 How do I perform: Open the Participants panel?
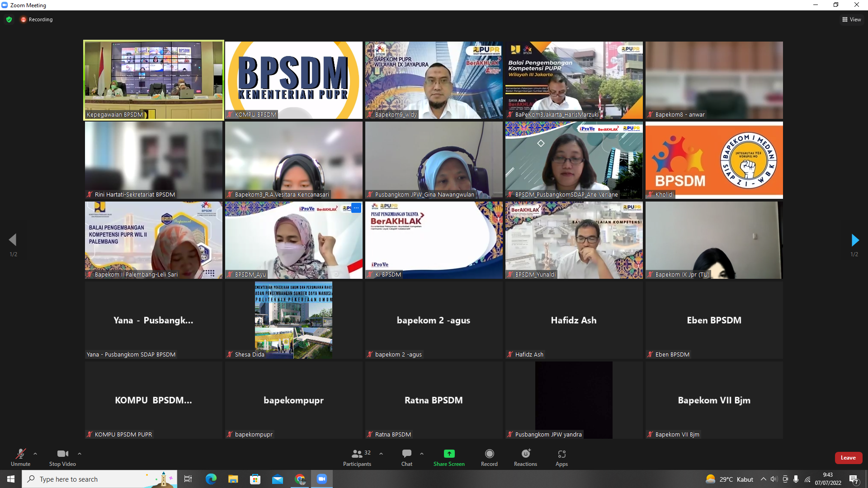(x=357, y=457)
